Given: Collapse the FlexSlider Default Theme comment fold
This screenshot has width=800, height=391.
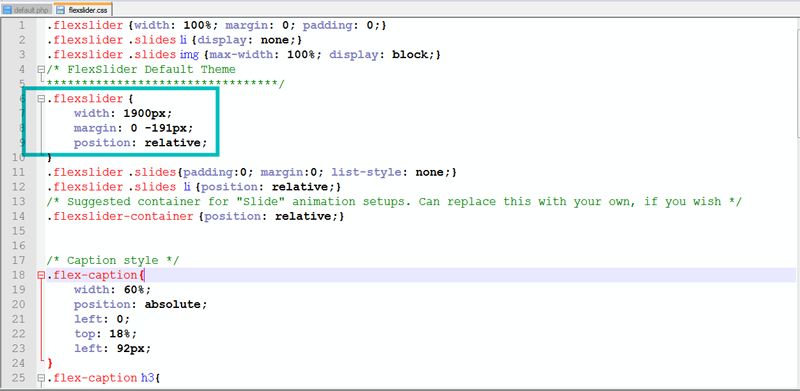Looking at the screenshot, I should pos(40,69).
